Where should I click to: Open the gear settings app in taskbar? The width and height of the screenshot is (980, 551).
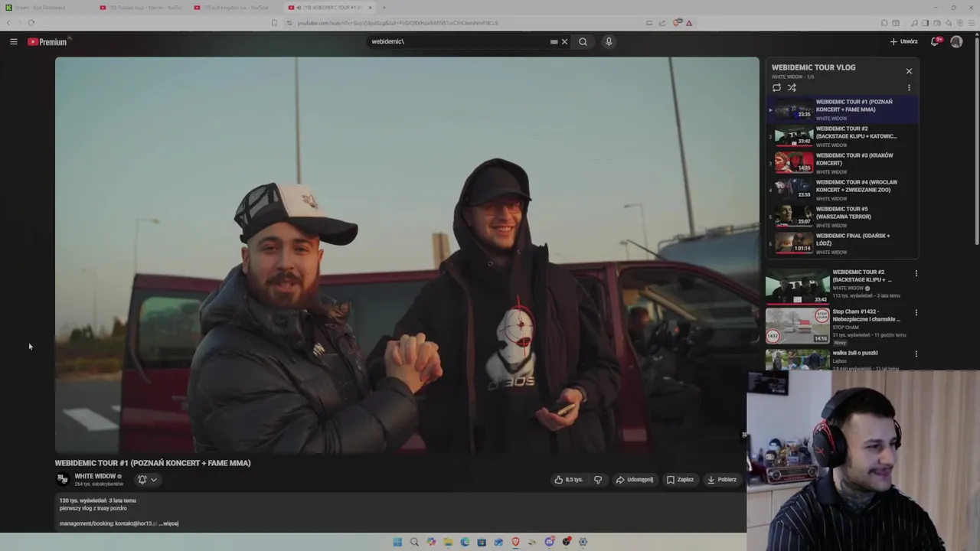[x=583, y=542]
